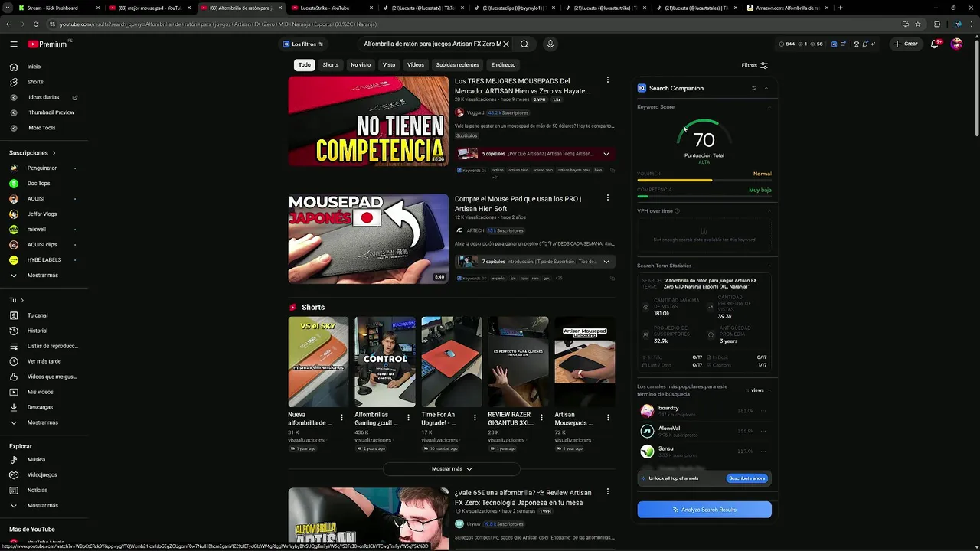This screenshot has height=551, width=980.
Task: Click Analyze Search Results button
Action: (x=704, y=510)
